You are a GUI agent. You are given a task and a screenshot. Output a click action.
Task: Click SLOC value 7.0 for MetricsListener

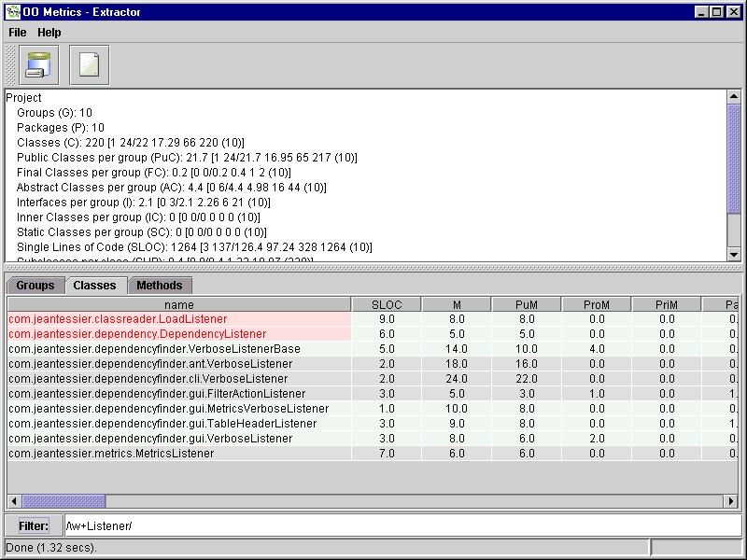[x=387, y=454]
